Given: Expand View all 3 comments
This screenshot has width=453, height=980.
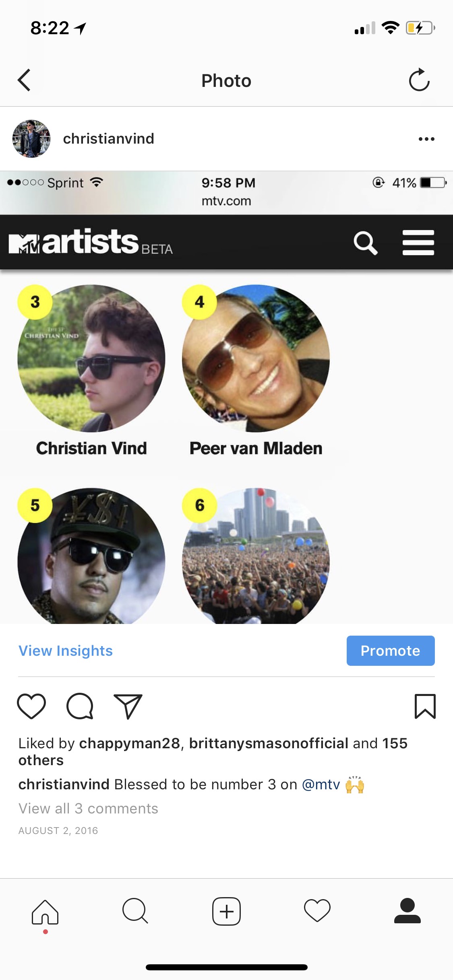Looking at the screenshot, I should (x=88, y=808).
